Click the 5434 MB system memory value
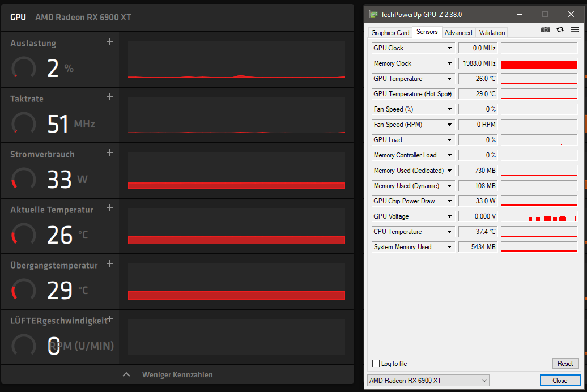 (x=478, y=247)
